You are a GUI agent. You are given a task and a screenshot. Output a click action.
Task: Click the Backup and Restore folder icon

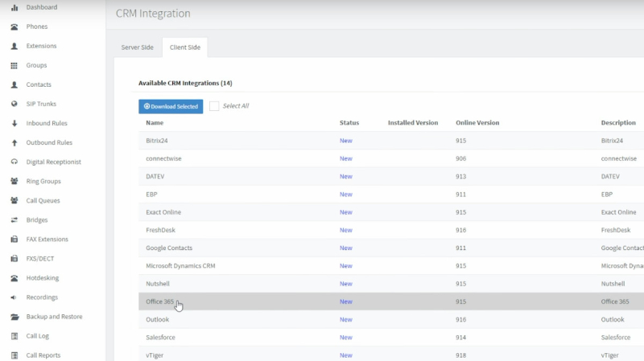tap(14, 317)
